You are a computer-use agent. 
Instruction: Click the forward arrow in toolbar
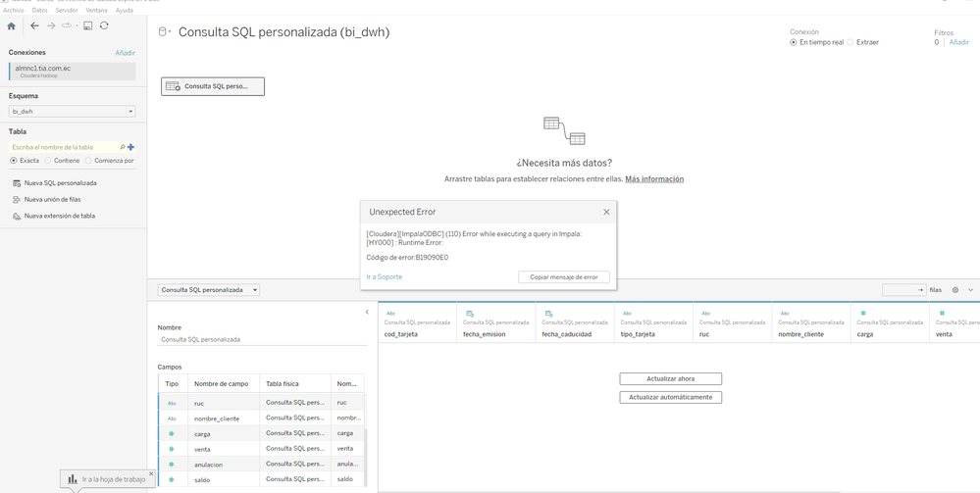click(51, 25)
